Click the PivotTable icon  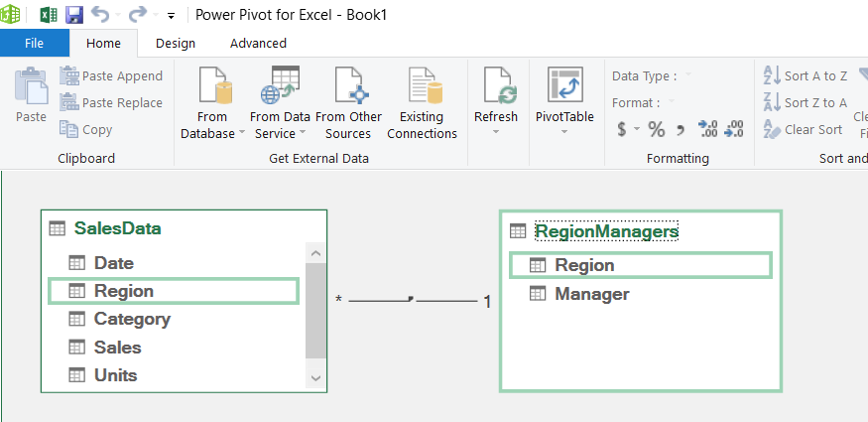(x=565, y=84)
